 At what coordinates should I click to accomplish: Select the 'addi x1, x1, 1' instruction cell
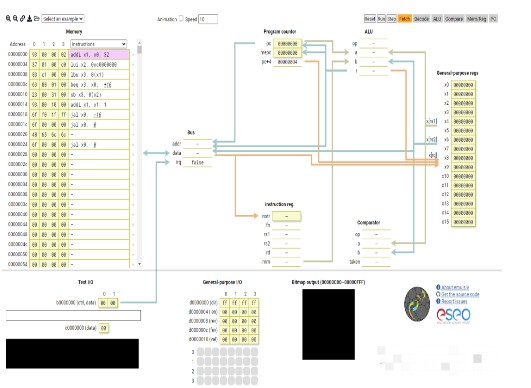click(99, 105)
